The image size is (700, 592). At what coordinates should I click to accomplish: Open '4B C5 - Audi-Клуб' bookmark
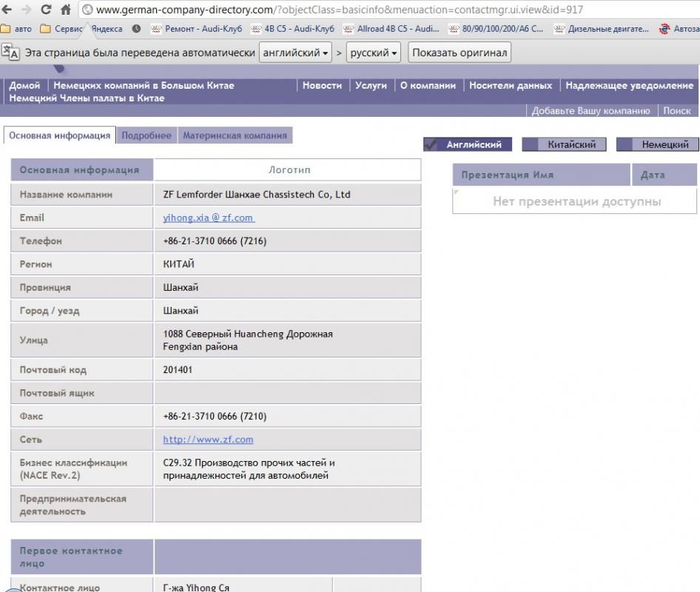pos(292,29)
